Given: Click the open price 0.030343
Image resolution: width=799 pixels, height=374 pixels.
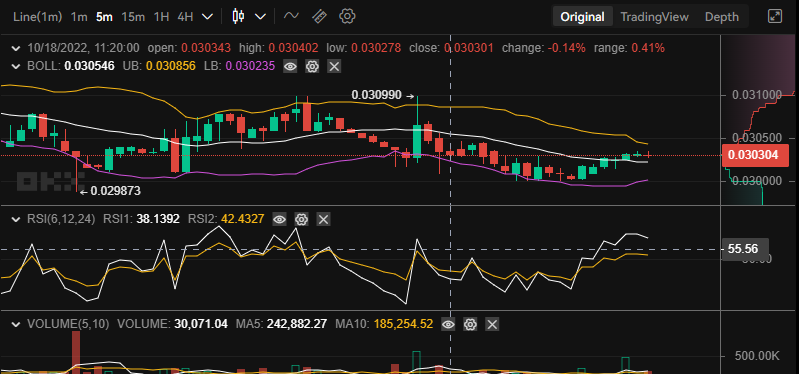Looking at the screenshot, I should (206, 49).
